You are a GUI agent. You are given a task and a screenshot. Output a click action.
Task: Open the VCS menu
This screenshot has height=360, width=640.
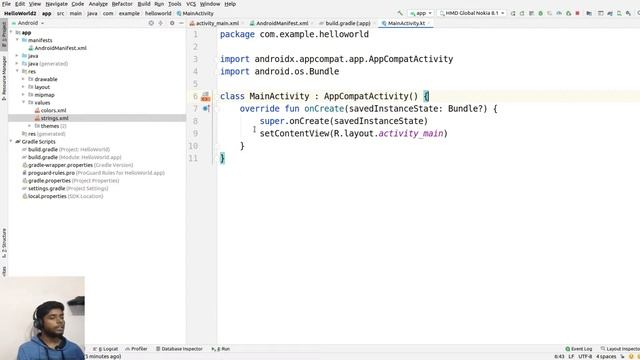(191, 4)
